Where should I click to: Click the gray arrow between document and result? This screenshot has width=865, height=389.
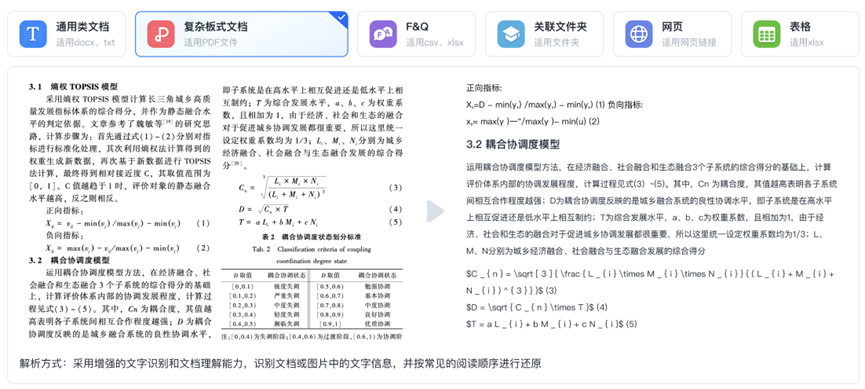pyautogui.click(x=435, y=211)
